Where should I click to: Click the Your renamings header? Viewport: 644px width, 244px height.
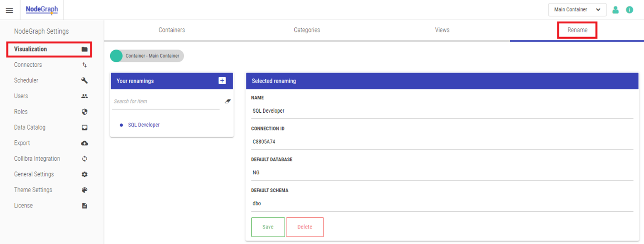click(x=172, y=81)
